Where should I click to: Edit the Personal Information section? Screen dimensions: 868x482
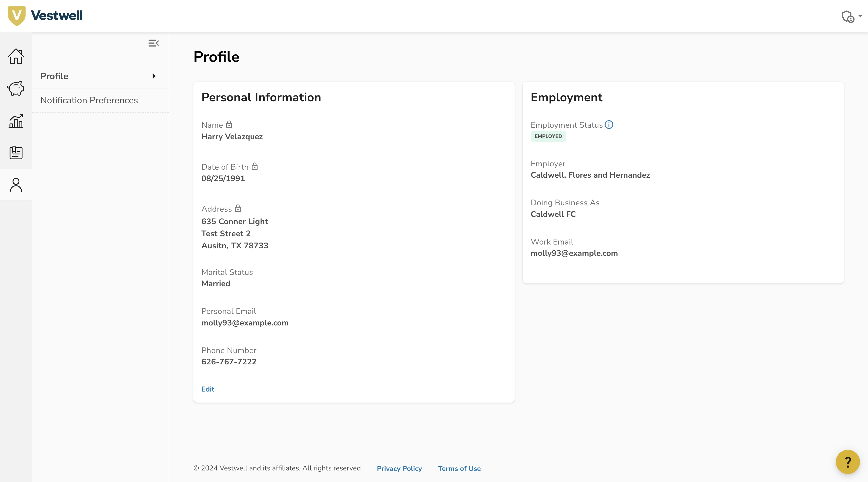click(207, 389)
